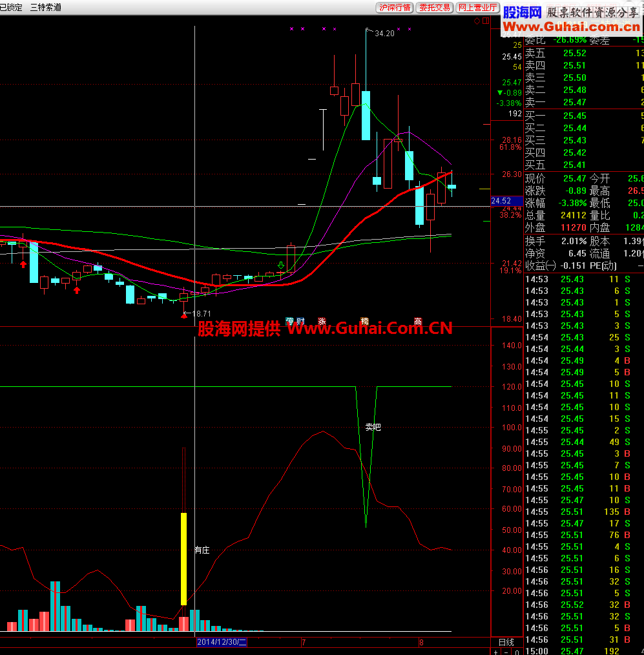Click the 涨幅 -3.38% percent value
This screenshot has height=655, width=644.
tap(572, 203)
